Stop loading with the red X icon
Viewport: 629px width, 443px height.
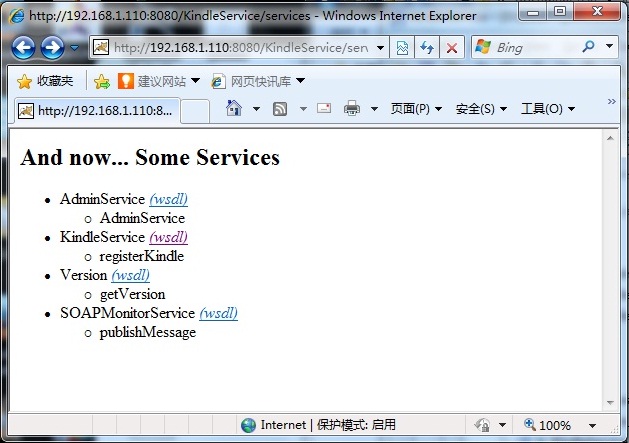tap(452, 48)
